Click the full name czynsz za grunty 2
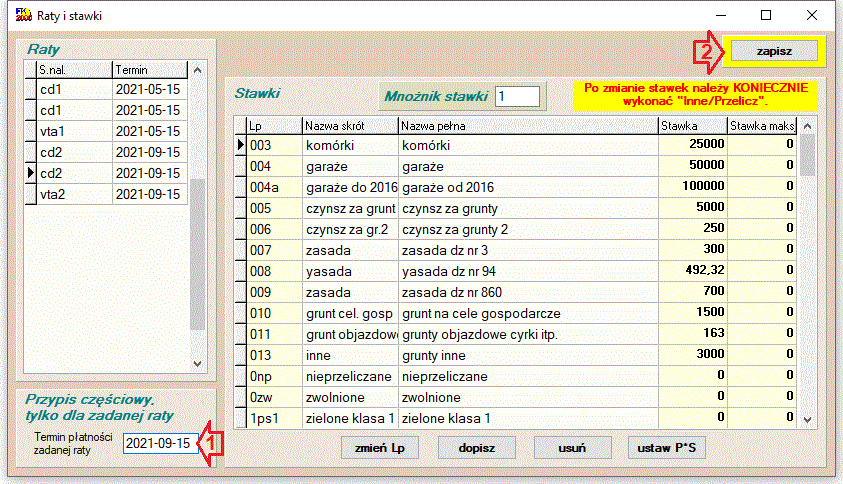Image resolution: width=843 pixels, height=484 pixels. pos(528,230)
